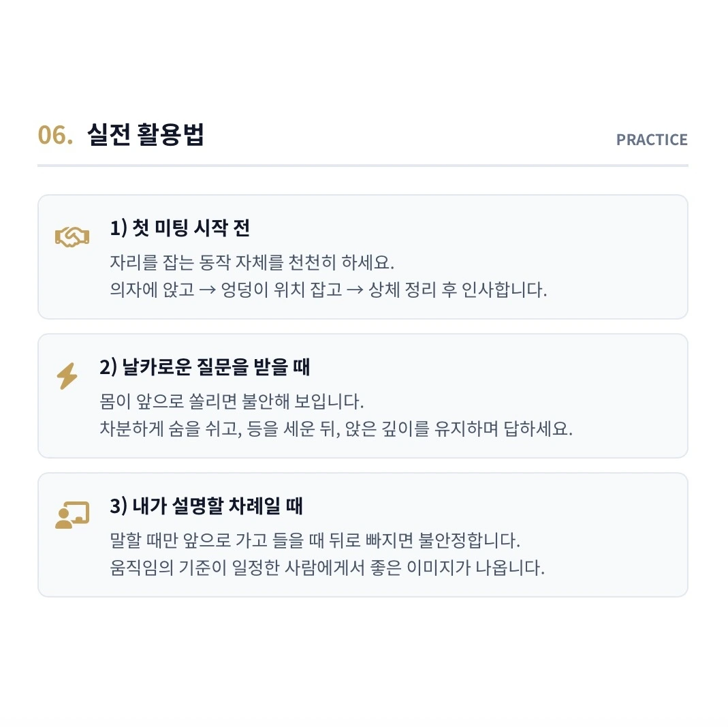This screenshot has height=727, width=728.
Task: Click the words '답하세요.' in the second card
Action: [538, 429]
